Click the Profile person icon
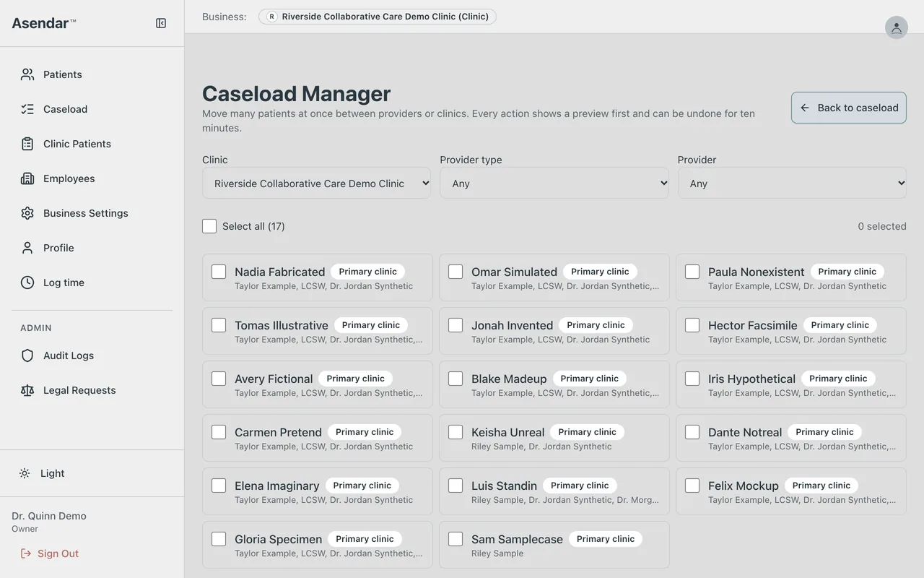Screen dimensions: 924x578 [x=27, y=248]
